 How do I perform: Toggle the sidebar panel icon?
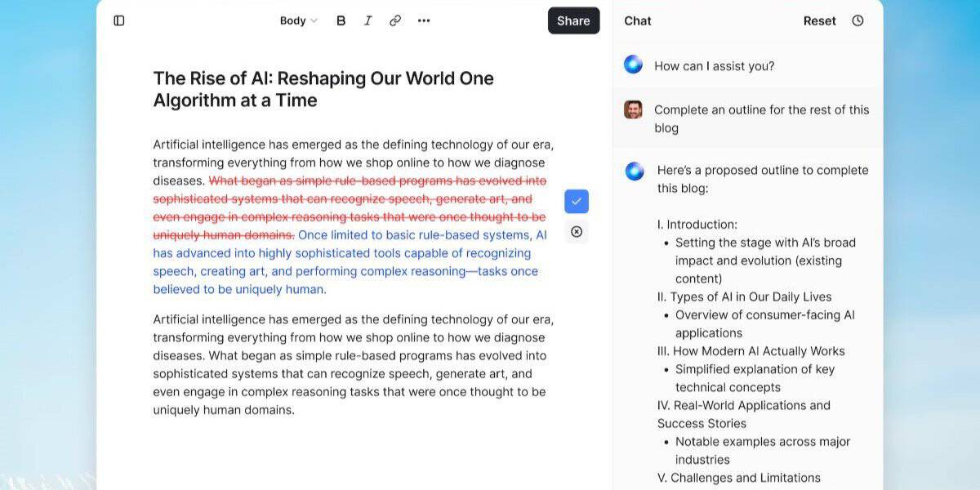point(120,20)
